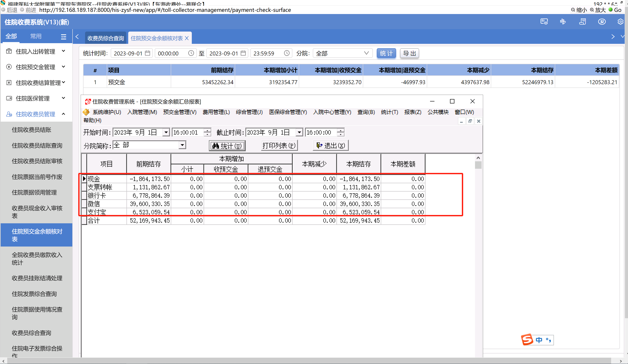Screen dimensions: 628x364
Task: Click the blue 统计 button
Action: pyautogui.click(x=386, y=53)
